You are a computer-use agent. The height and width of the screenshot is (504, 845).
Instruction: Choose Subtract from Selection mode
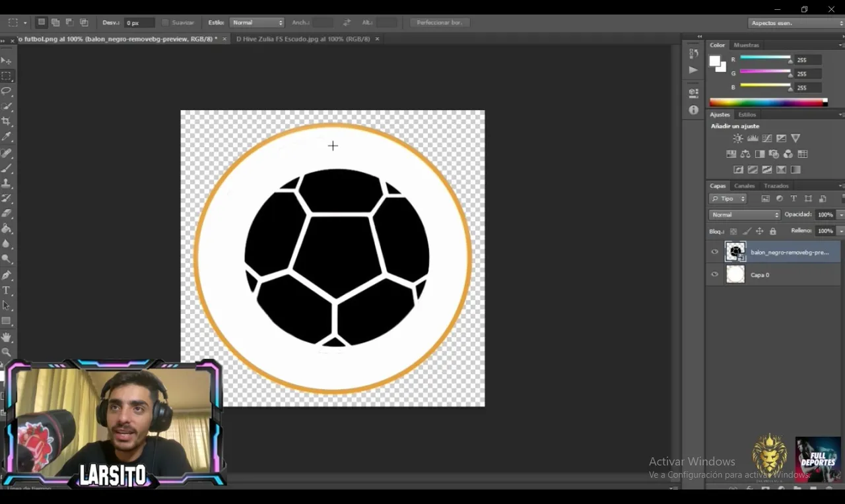pos(69,22)
